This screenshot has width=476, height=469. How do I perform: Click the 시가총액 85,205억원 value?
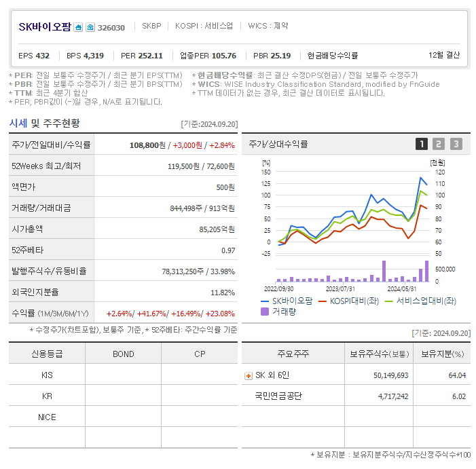pyautogui.click(x=217, y=229)
